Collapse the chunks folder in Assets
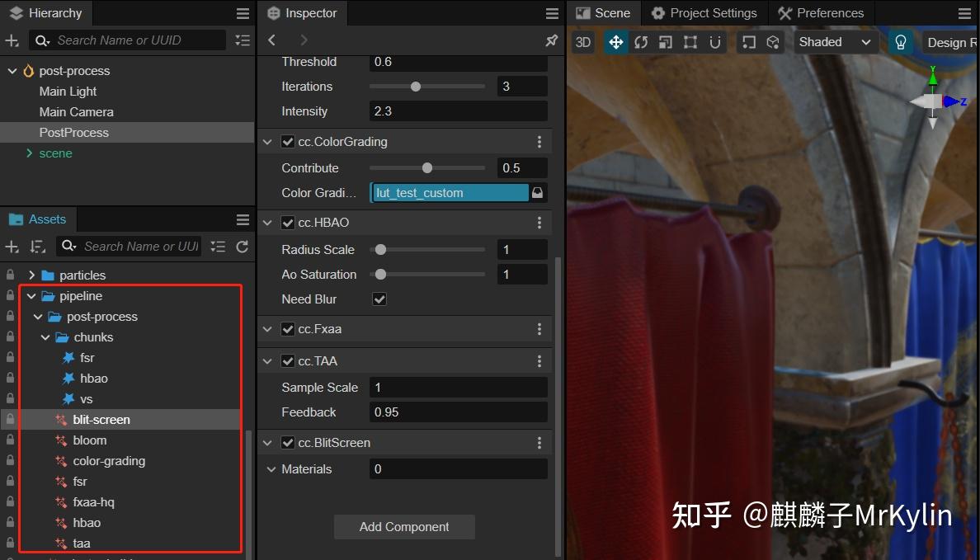 [x=46, y=336]
